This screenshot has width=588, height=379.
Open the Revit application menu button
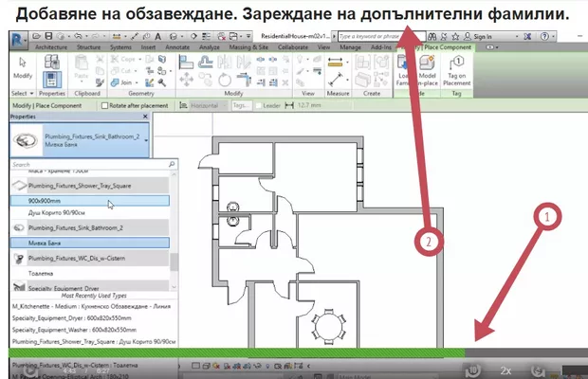coord(17,40)
